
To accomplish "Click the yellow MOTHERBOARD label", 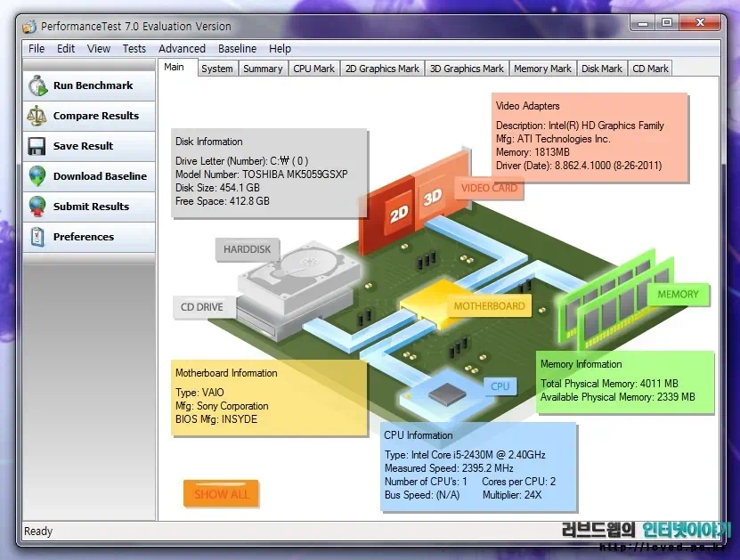I will [489, 306].
